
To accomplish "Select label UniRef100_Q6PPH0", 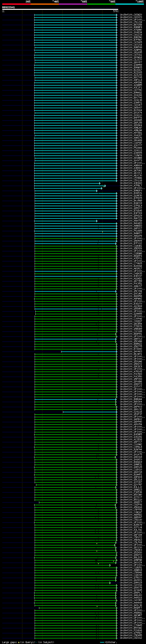I will click(131, 422).
